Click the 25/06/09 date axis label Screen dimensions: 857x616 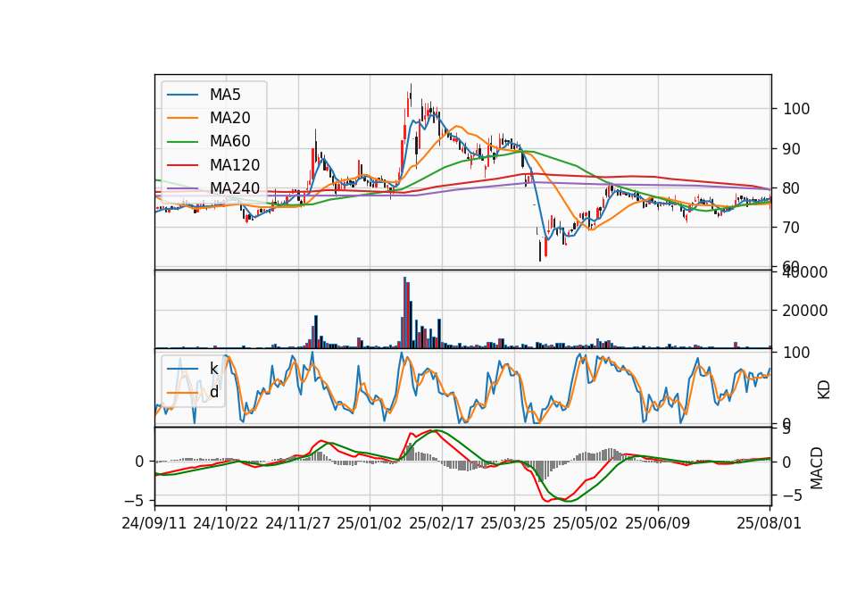click(658, 523)
